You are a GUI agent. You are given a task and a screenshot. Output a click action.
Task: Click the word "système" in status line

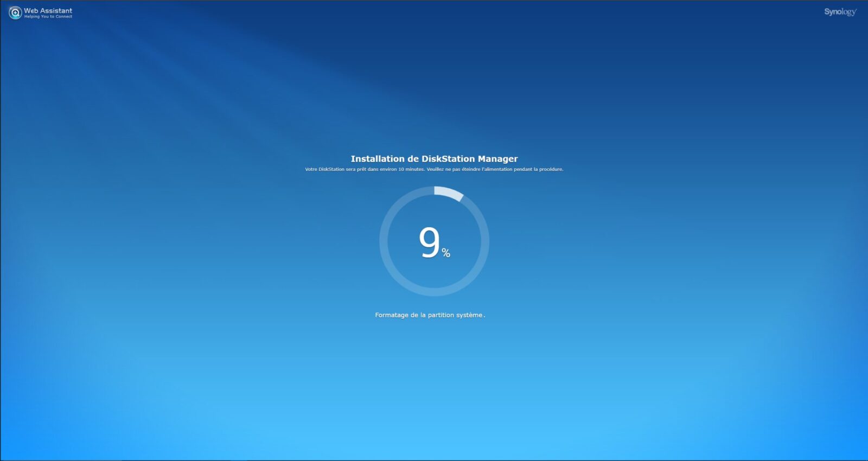click(x=469, y=315)
